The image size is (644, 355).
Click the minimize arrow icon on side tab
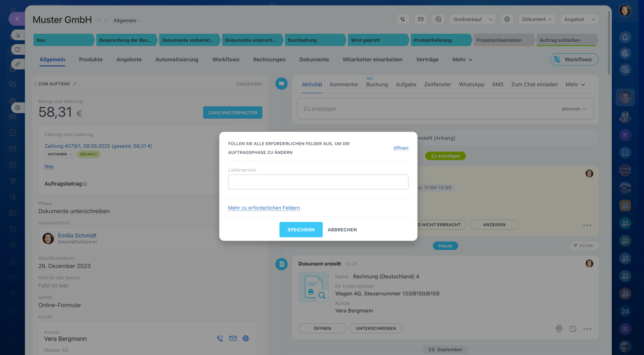click(18, 35)
